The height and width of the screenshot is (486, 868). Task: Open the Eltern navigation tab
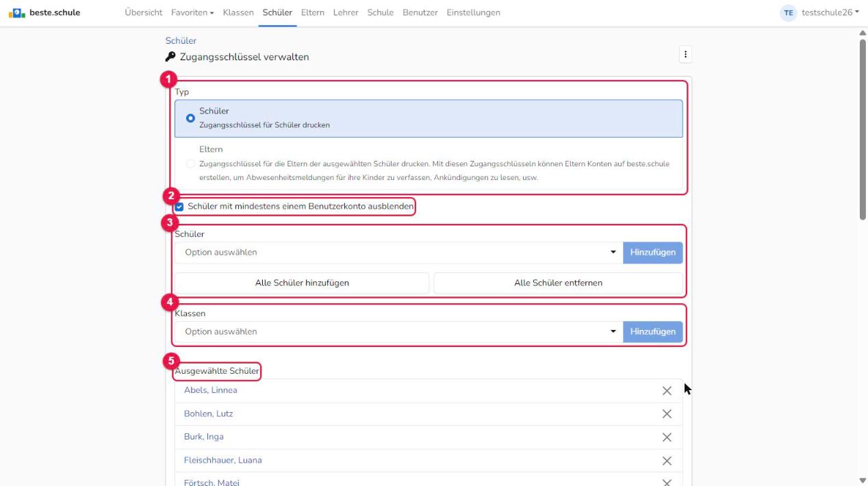tap(313, 12)
